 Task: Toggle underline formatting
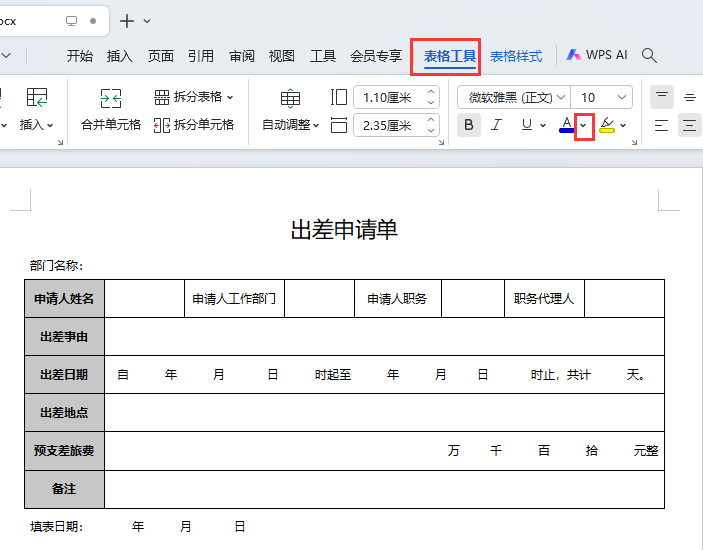point(526,125)
